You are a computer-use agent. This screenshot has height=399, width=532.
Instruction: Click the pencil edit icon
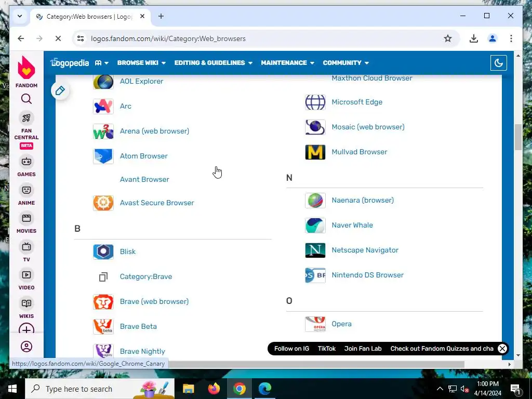pos(60,90)
